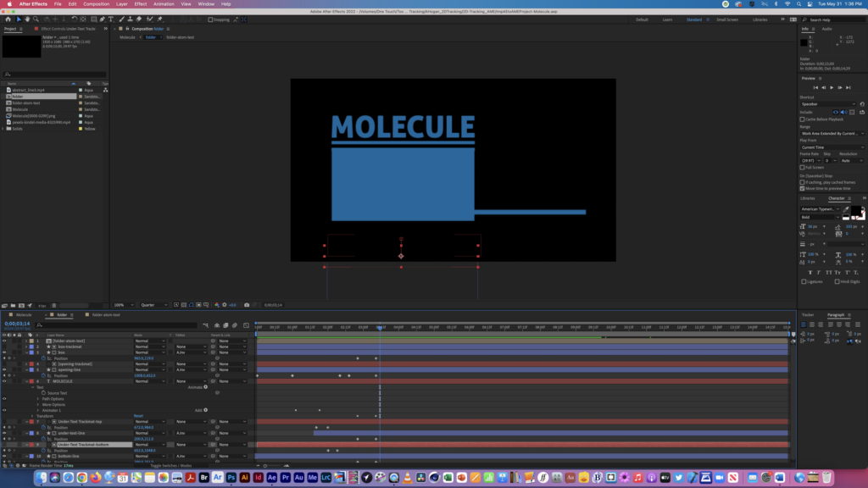Select the Small Screen workspace
The width and height of the screenshot is (868, 488).
click(x=726, y=19)
